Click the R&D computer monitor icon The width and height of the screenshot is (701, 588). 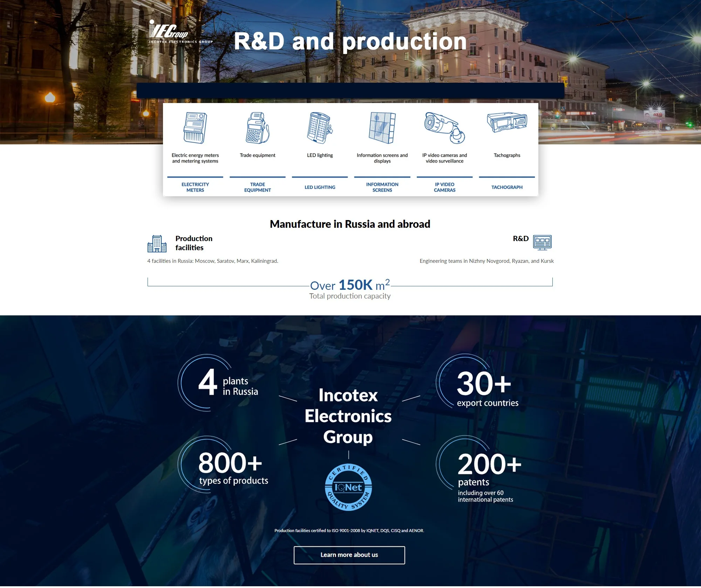542,242
